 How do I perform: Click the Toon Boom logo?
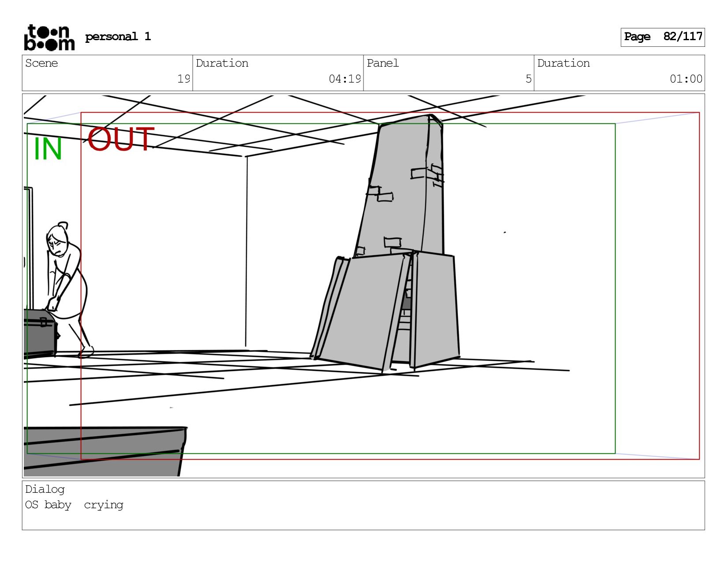pos(49,38)
